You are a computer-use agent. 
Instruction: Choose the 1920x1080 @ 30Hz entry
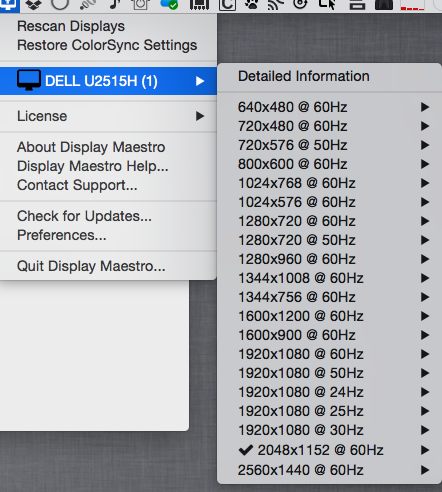click(329, 430)
